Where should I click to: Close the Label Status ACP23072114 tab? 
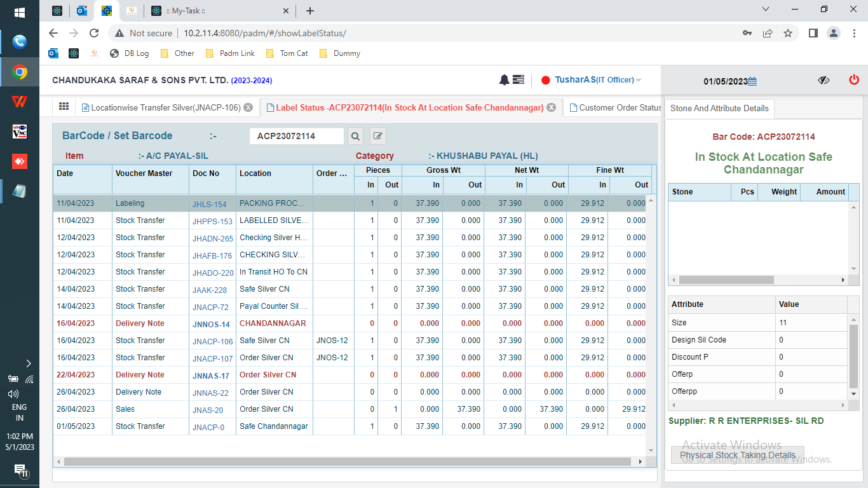(552, 107)
